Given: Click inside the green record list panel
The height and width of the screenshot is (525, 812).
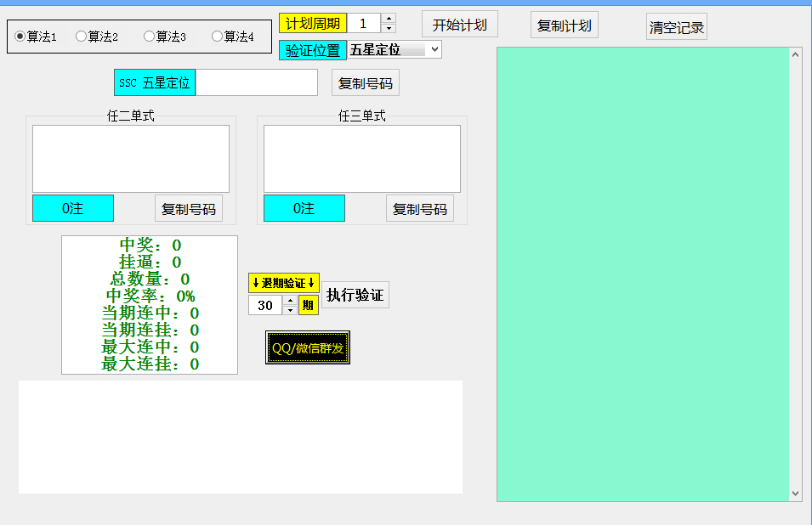Looking at the screenshot, I should pos(643,274).
